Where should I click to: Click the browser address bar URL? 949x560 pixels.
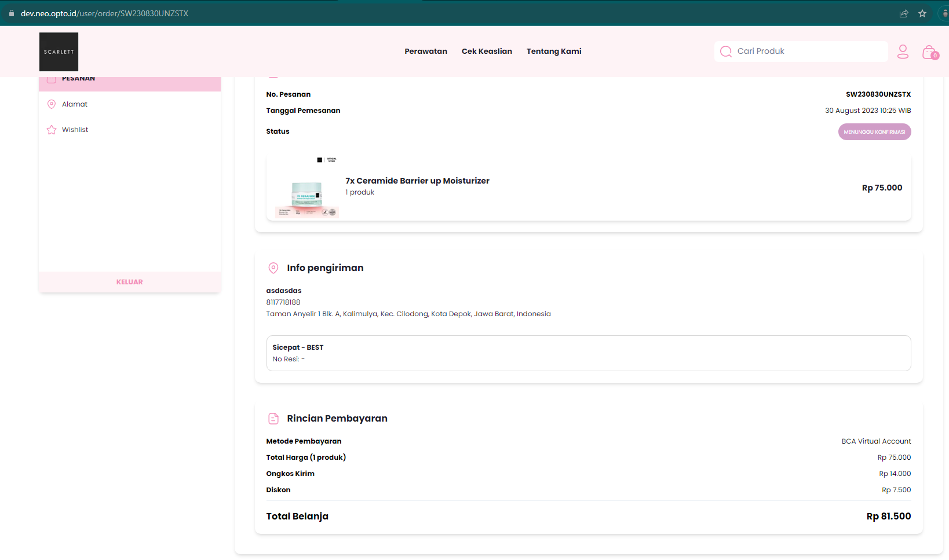click(104, 13)
